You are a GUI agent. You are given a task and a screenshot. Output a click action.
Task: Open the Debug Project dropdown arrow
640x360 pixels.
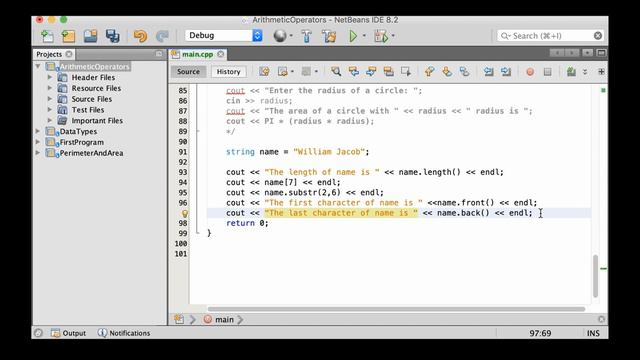click(393, 36)
